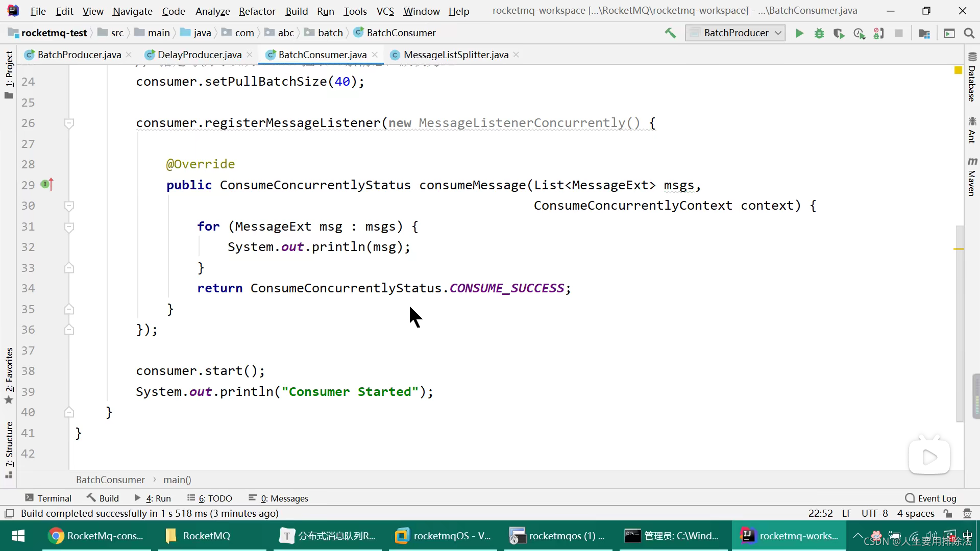The width and height of the screenshot is (980, 551).
Task: Open the BatchConsumer.java tab
Action: point(323,55)
